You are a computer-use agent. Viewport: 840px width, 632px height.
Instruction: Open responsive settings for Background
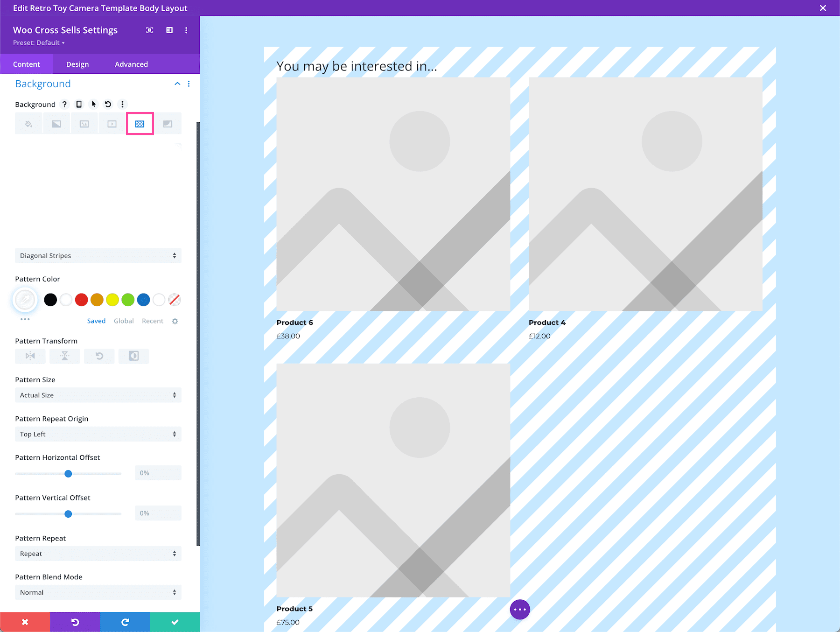pos(78,104)
